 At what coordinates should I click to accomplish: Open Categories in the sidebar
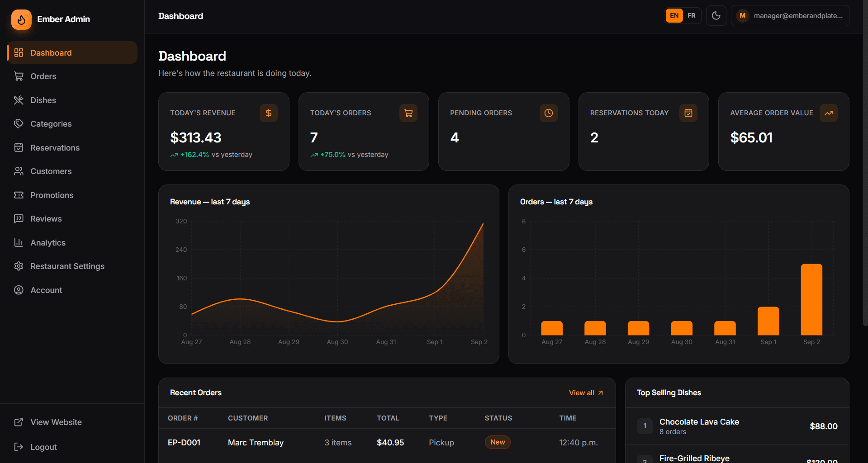pyautogui.click(x=72, y=124)
